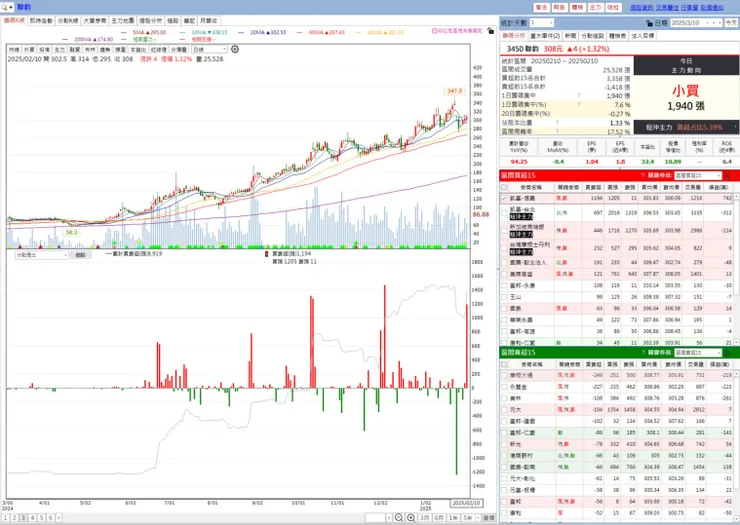Click the 2025/02/10 date marker on timeline
This screenshot has height=525, width=740.
point(466,503)
